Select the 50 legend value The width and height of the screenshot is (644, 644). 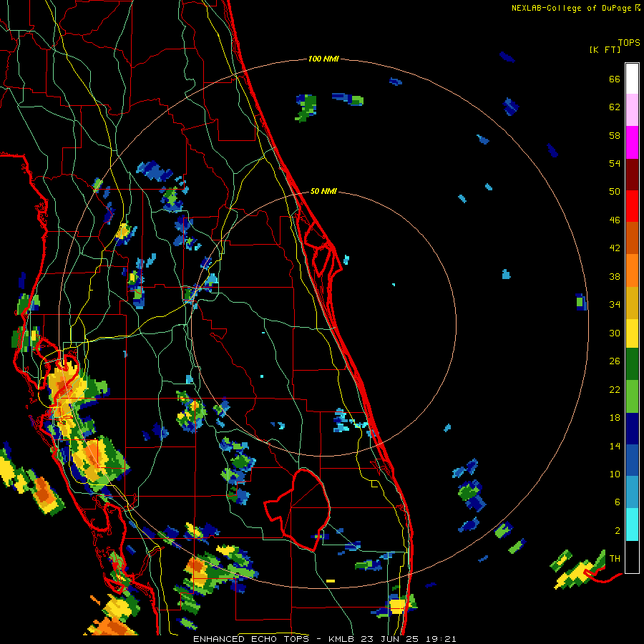[615, 192]
